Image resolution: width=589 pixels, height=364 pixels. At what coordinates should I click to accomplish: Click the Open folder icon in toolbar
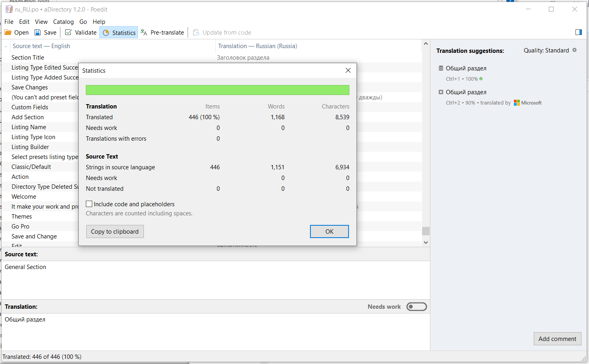pos(8,33)
